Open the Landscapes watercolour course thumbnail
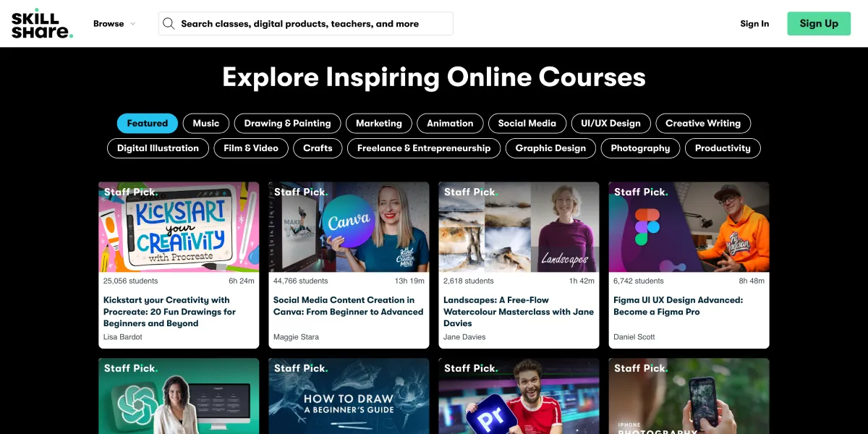 519,227
